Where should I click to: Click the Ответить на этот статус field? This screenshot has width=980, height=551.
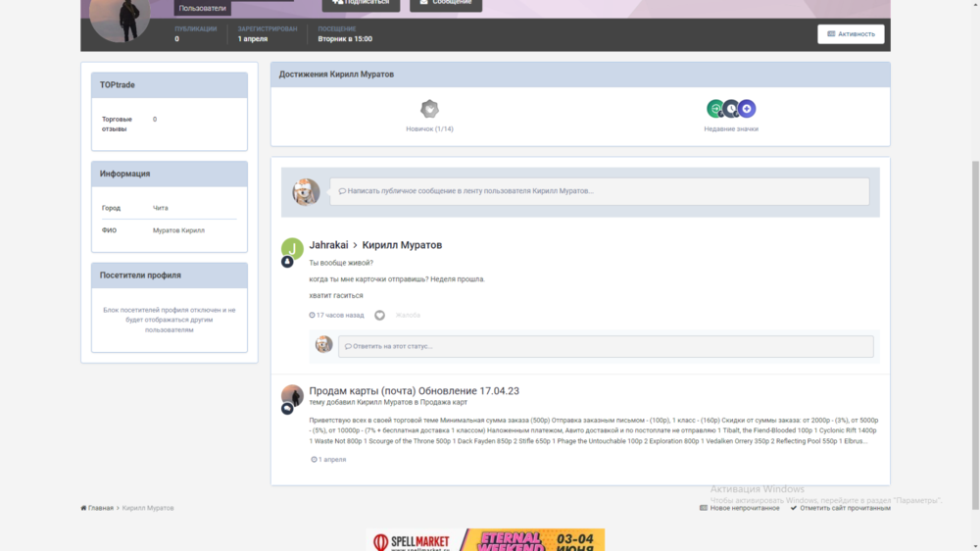tap(606, 346)
